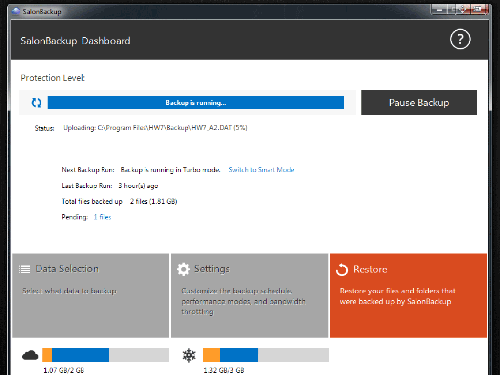Image resolution: width=500 pixels, height=375 pixels.
Task: Open the pending 1 files link
Action: click(102, 217)
